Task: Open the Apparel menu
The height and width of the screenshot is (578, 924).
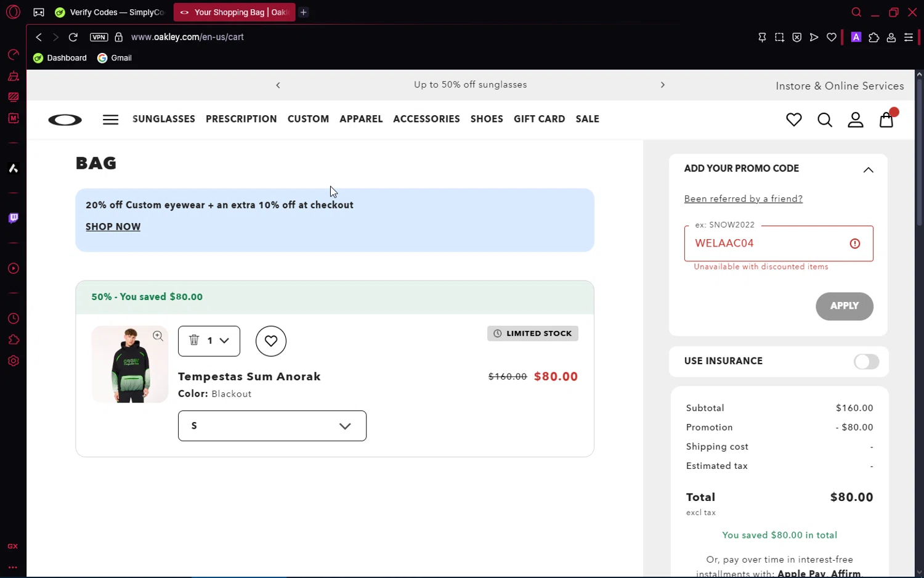Action: 361,119
